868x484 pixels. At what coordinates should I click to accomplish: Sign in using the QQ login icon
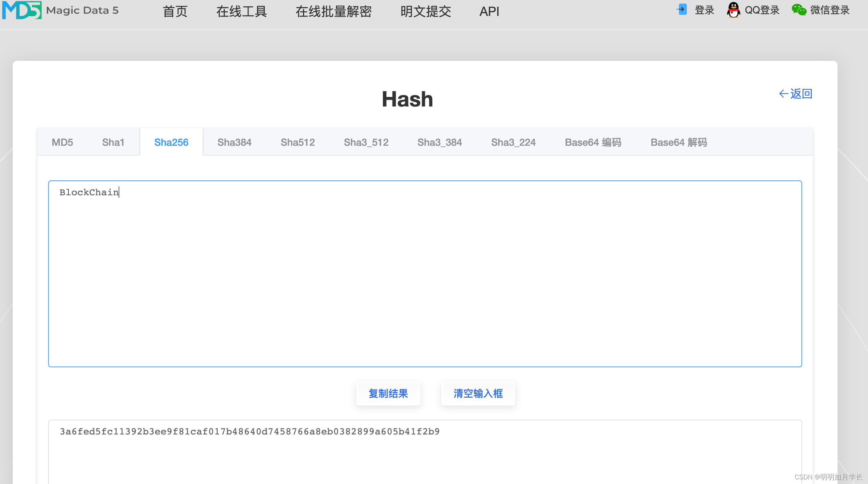[734, 10]
